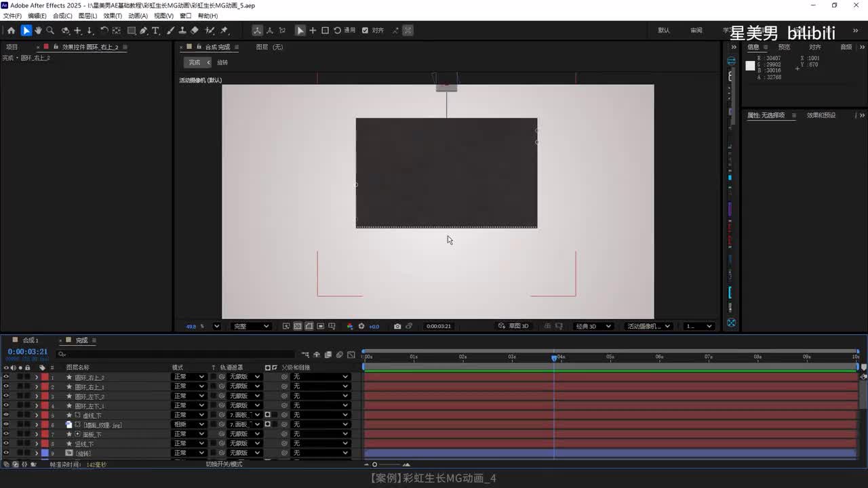
Task: Select the Rectangle shape tool
Action: tap(132, 30)
